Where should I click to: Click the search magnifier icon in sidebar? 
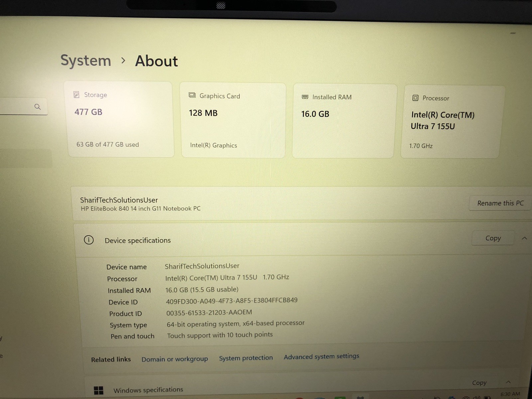38,107
